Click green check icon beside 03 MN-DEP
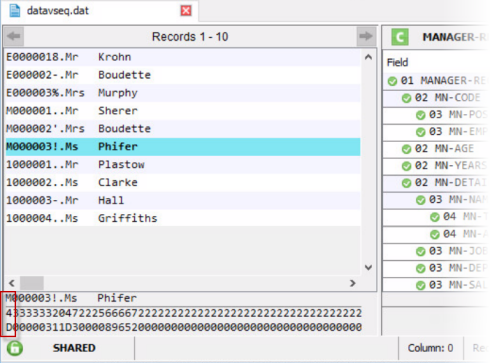The image size is (490, 363). [x=421, y=269]
